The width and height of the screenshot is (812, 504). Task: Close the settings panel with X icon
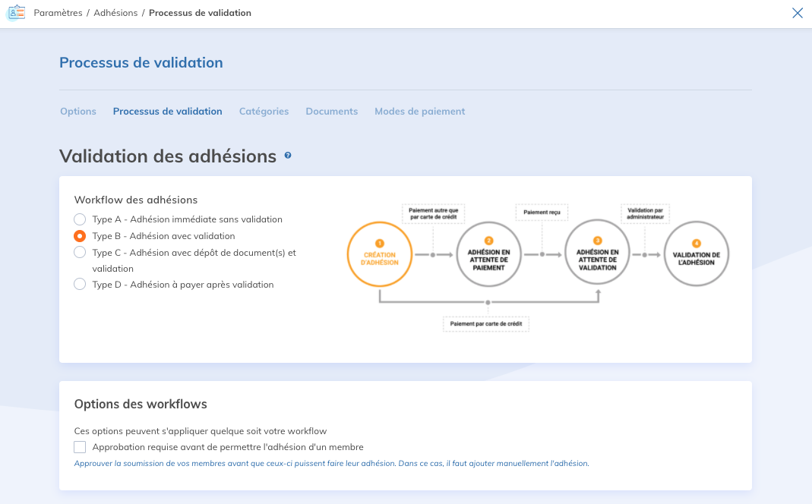tap(798, 13)
